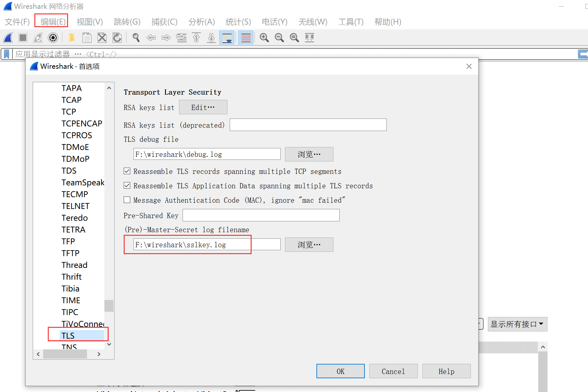Select TFTP in protocol list

70,253
